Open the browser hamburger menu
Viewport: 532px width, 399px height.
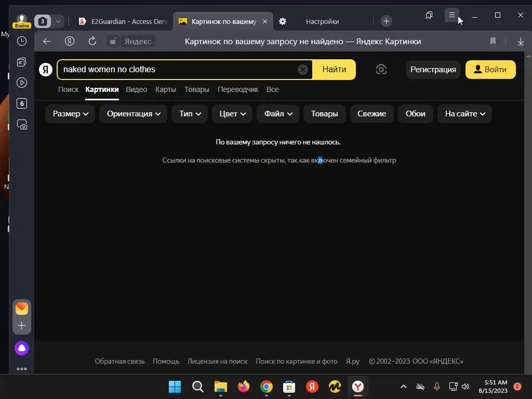coord(452,15)
